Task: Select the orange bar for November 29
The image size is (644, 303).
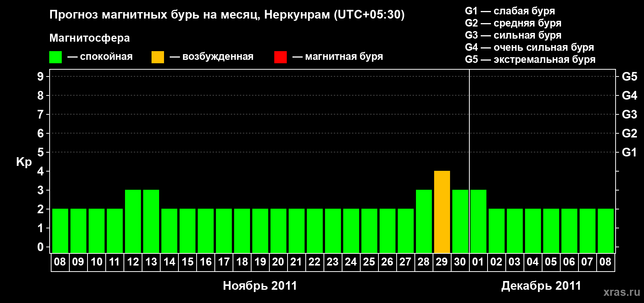Action: [442, 212]
